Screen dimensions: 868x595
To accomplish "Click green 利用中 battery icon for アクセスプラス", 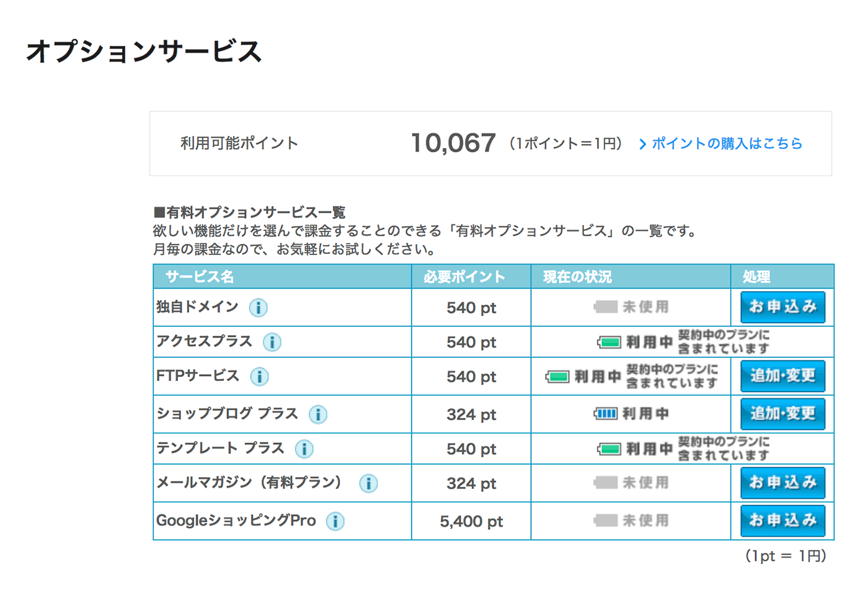I will [609, 342].
